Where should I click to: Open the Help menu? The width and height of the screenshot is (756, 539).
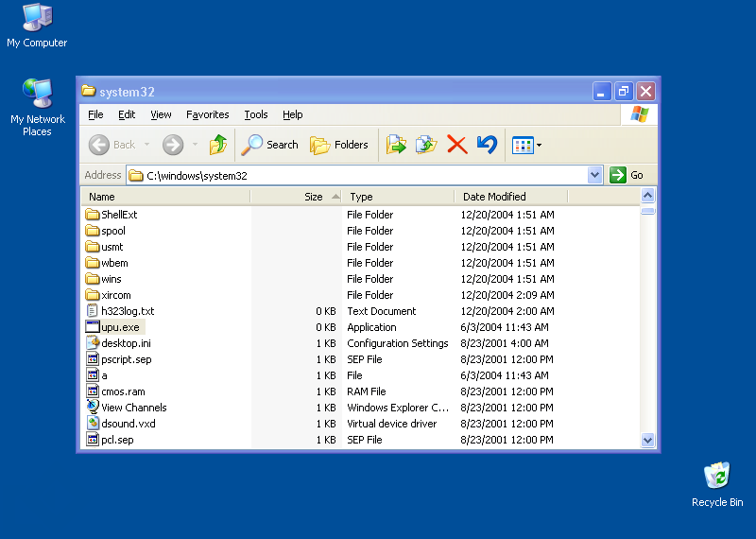click(x=293, y=114)
